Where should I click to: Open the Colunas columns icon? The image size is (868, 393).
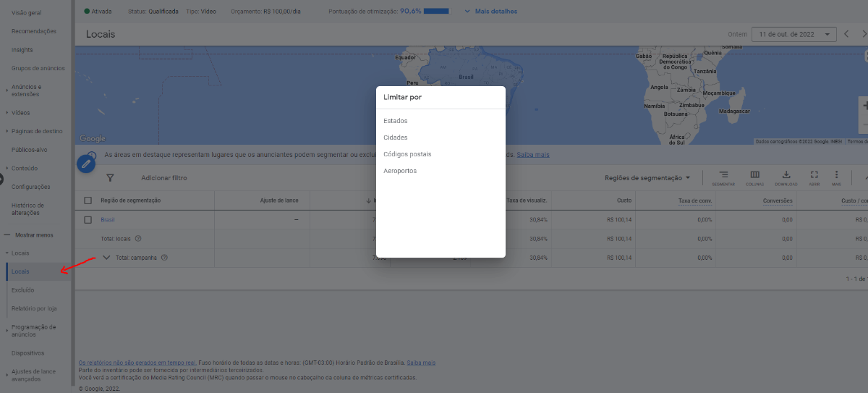tap(754, 178)
